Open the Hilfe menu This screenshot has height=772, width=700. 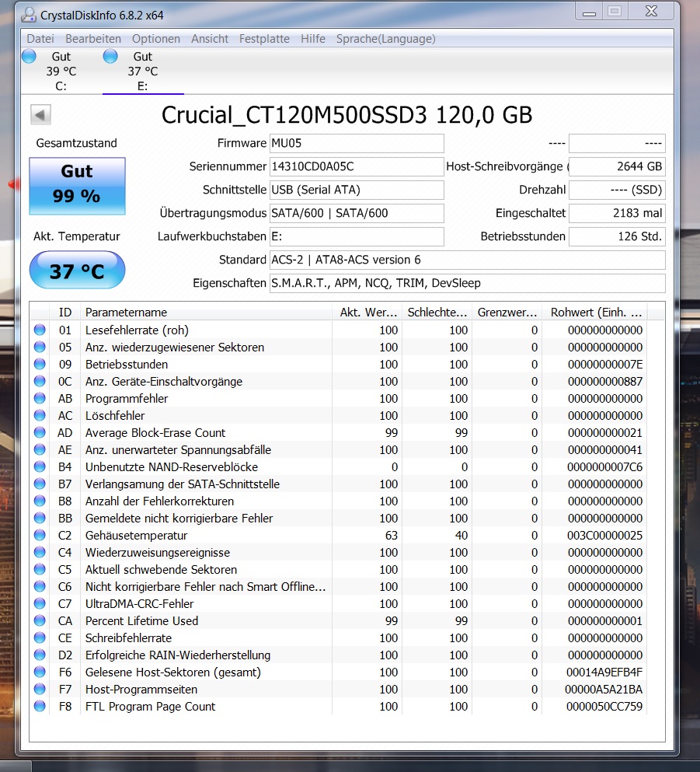[x=313, y=39]
